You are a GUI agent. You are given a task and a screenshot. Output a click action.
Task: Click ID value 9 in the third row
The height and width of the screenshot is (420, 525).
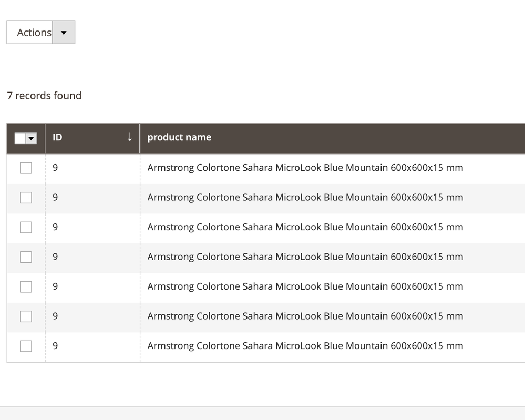[55, 227]
